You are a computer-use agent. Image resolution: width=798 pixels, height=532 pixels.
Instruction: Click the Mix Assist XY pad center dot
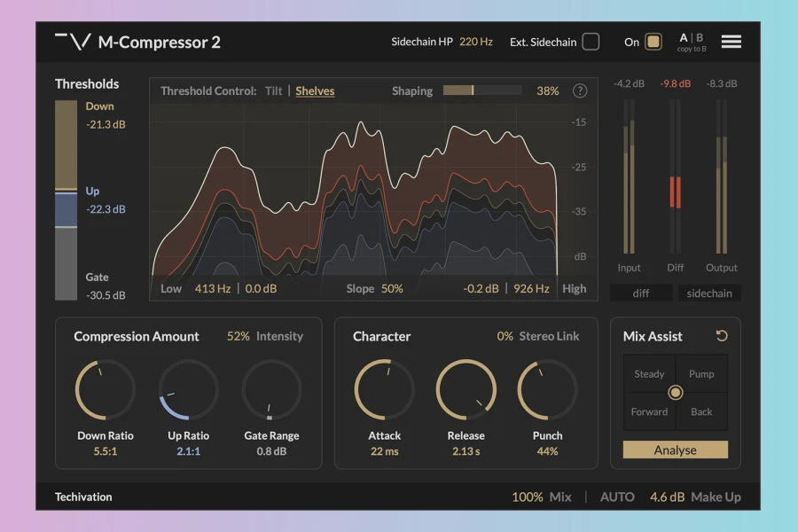676,393
